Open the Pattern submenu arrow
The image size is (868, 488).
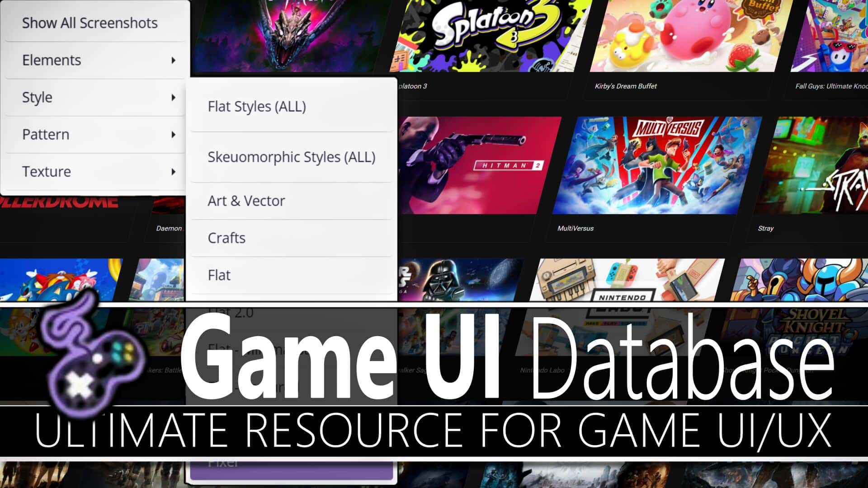click(175, 134)
